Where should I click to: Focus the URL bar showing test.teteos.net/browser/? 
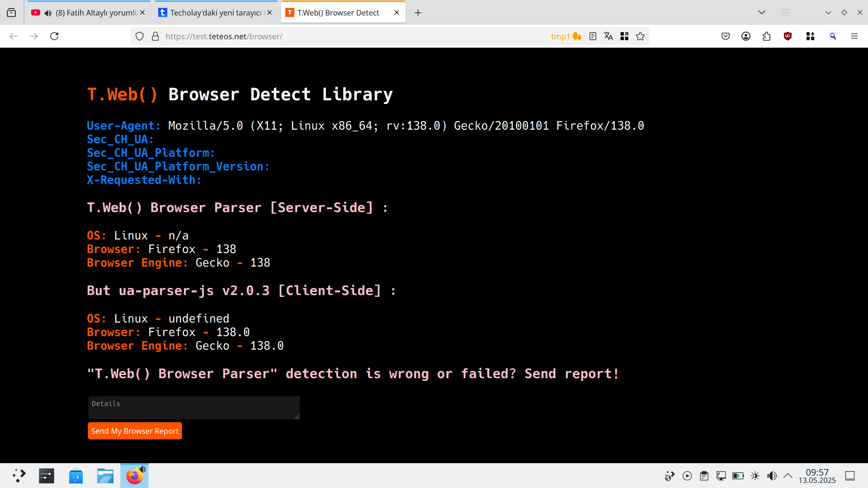point(353,36)
